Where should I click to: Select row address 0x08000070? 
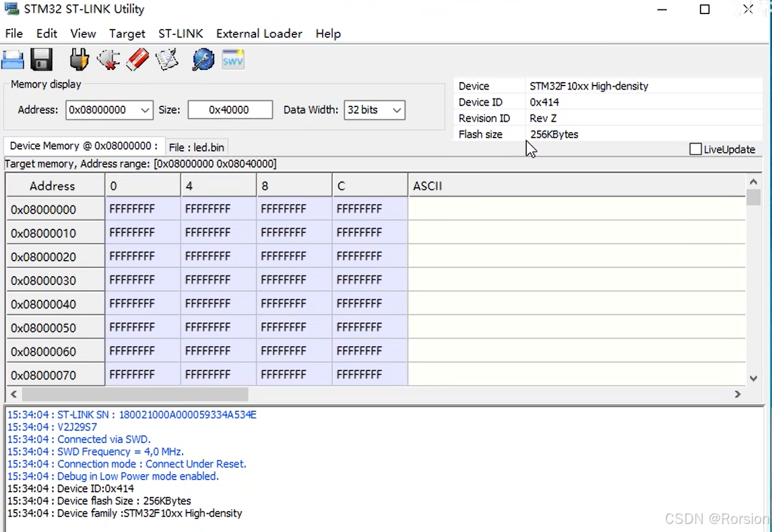55,374
